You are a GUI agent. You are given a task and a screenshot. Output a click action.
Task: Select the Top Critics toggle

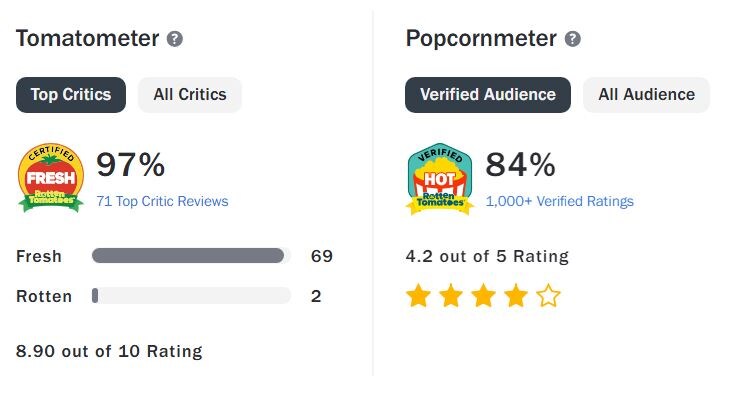coord(71,95)
